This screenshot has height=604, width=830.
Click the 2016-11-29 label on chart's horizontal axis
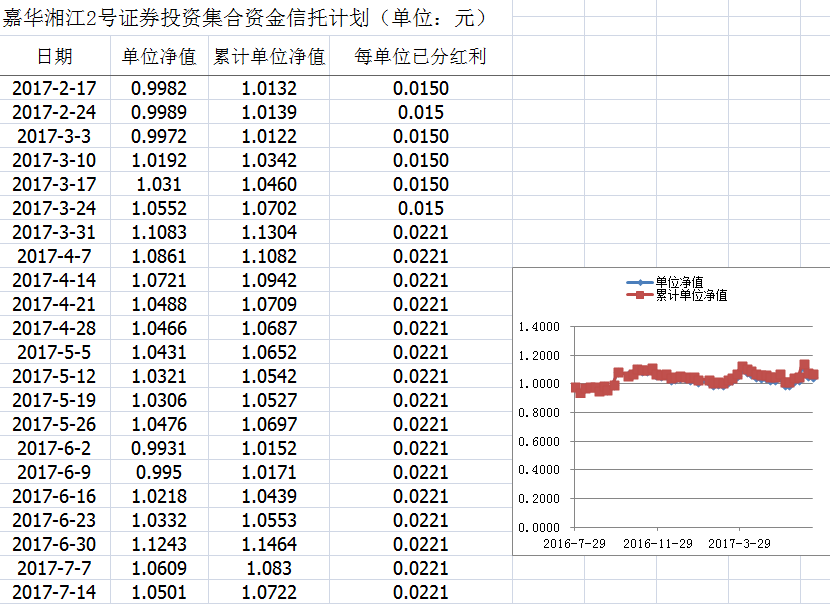pyautogui.click(x=657, y=543)
